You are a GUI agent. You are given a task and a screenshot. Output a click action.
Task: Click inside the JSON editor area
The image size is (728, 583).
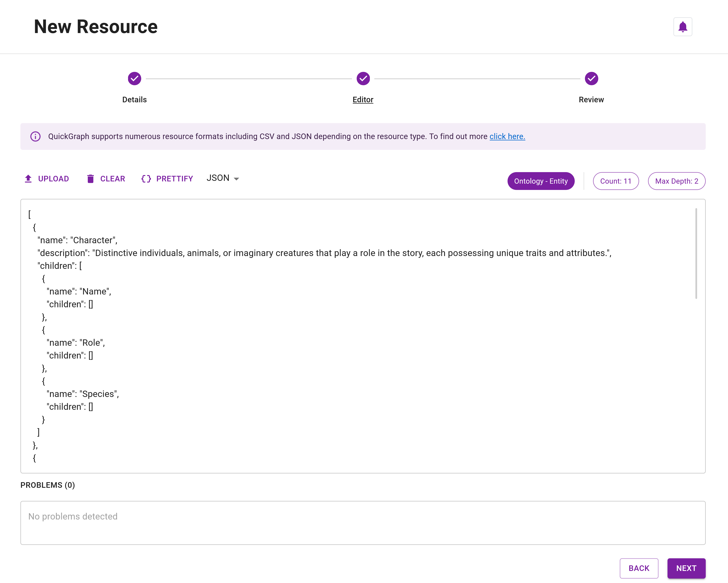tap(338, 338)
